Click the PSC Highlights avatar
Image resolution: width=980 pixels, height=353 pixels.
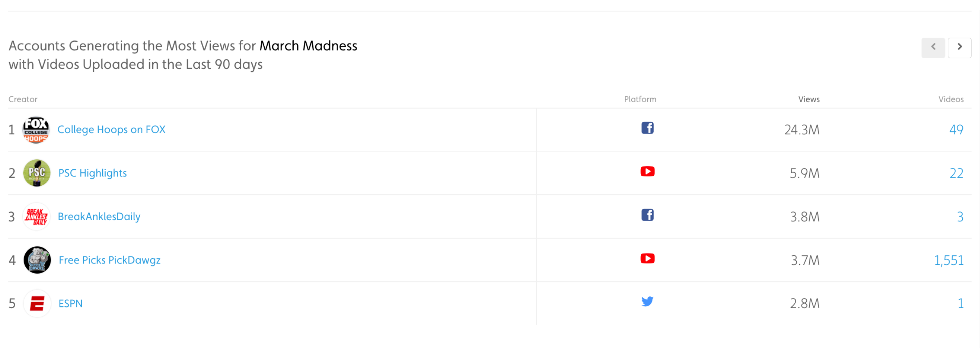[x=36, y=173]
